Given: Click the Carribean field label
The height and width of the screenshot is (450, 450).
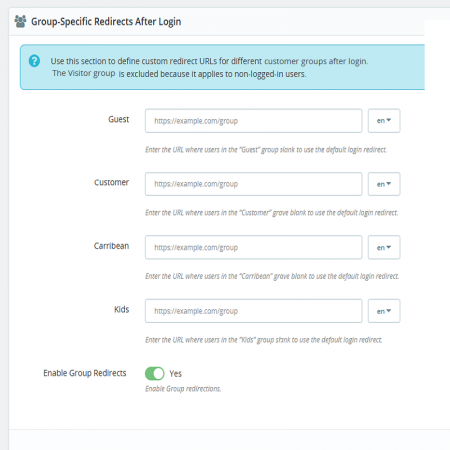Looking at the screenshot, I should [x=111, y=246].
